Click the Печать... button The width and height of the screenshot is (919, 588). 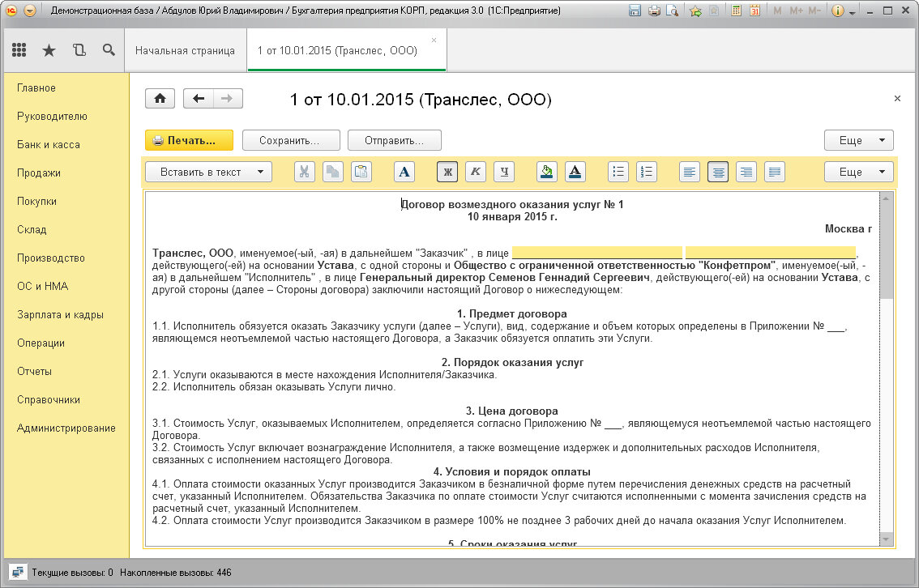[x=190, y=141]
